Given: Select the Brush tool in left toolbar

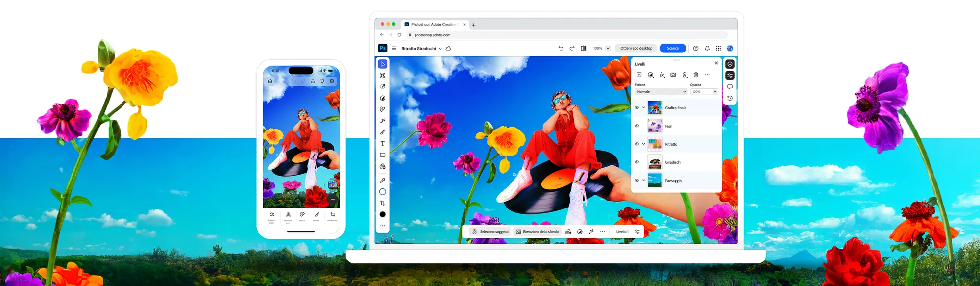Looking at the screenshot, I should click(383, 132).
